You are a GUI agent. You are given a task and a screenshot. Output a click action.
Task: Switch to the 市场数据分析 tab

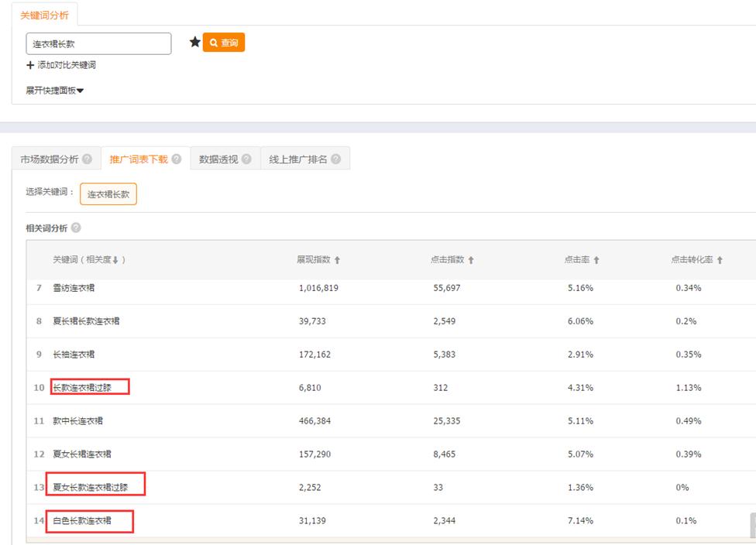pos(49,159)
